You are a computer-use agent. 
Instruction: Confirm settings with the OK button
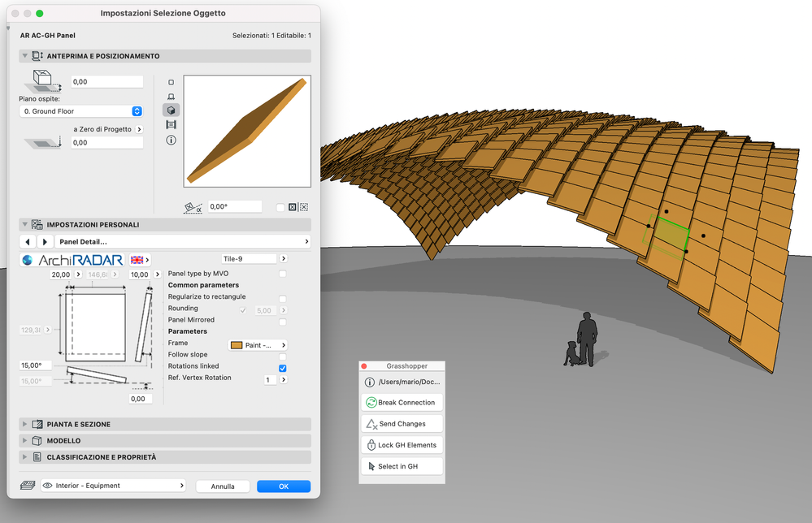coord(283,485)
